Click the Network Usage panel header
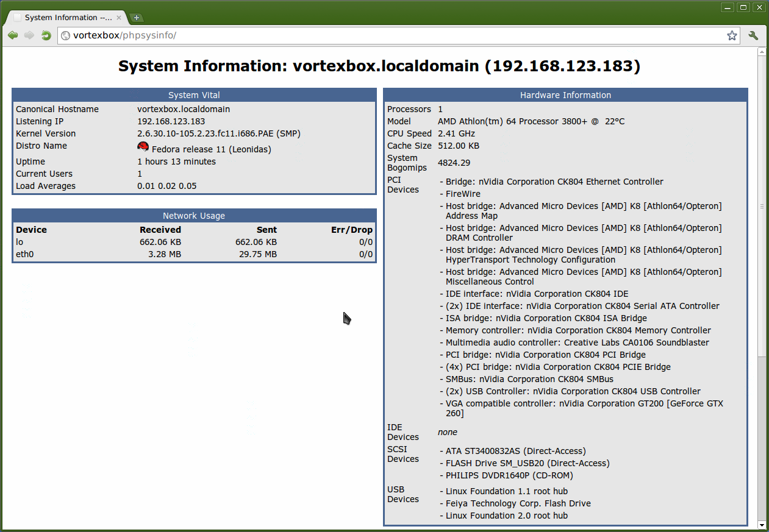Viewport: 769px width, 532px height. click(x=194, y=216)
